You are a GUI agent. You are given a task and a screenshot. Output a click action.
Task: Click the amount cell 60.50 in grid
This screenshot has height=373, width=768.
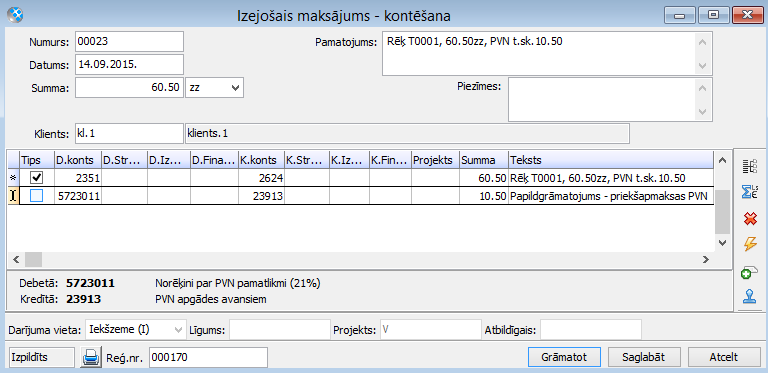[x=483, y=179]
